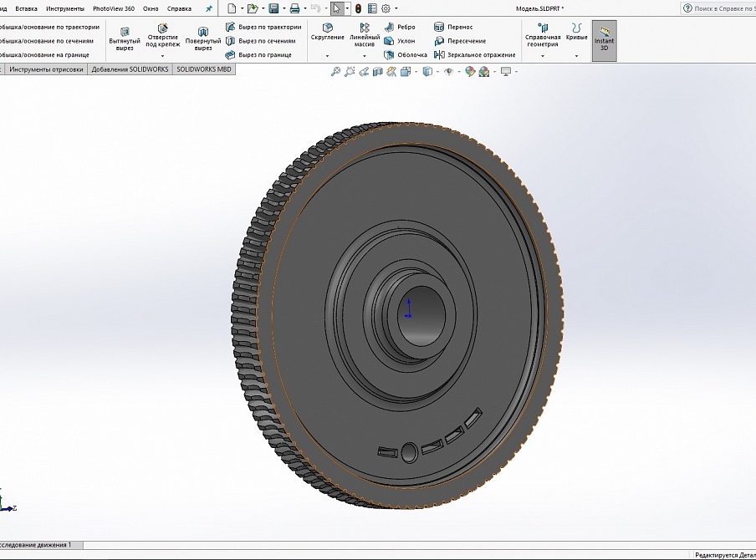The height and width of the screenshot is (560, 756).
Task: Click the Zoom to Fit magnifier icon
Action: point(336,72)
